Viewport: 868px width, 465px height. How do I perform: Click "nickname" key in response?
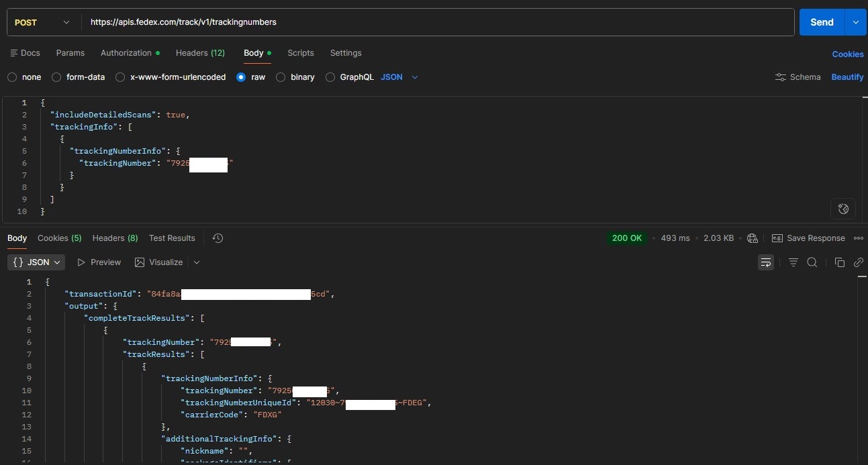[205, 451]
